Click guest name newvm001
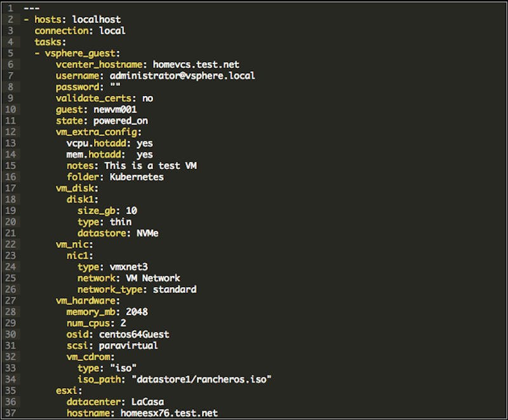508x420 pixels. pos(115,109)
